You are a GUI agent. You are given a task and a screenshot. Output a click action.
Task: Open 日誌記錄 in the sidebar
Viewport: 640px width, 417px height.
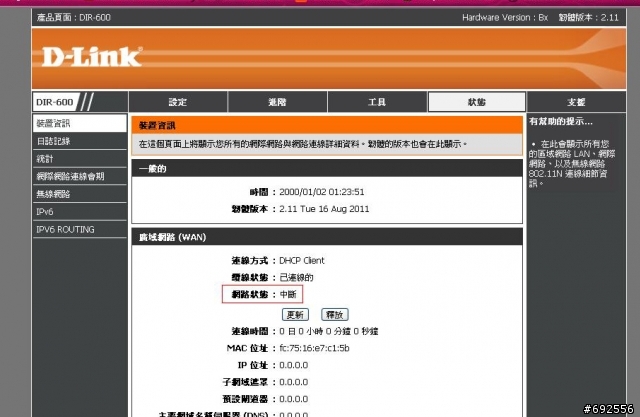point(80,141)
